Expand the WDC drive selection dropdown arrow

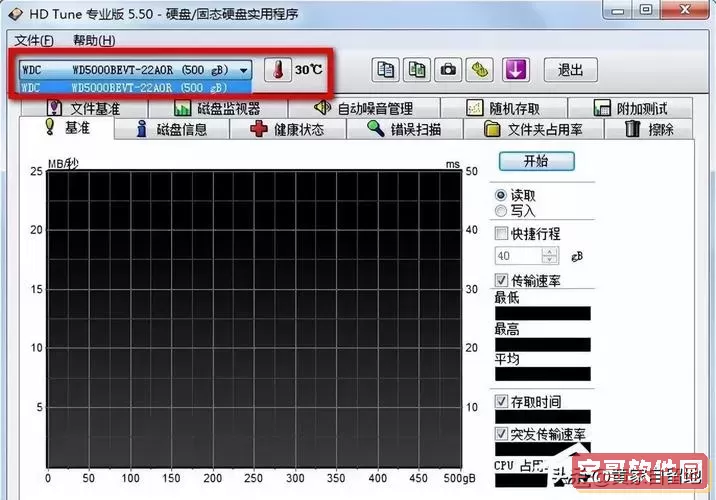244,70
